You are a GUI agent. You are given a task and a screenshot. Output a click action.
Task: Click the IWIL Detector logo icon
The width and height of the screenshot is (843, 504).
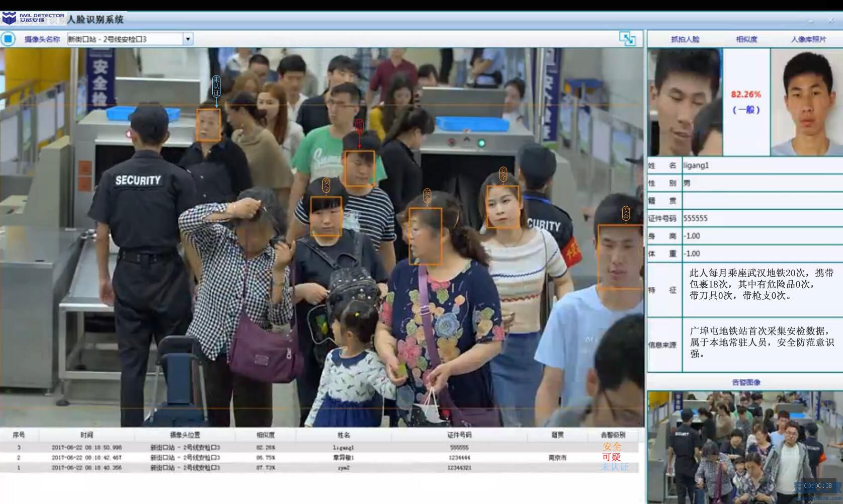pyautogui.click(x=9, y=19)
